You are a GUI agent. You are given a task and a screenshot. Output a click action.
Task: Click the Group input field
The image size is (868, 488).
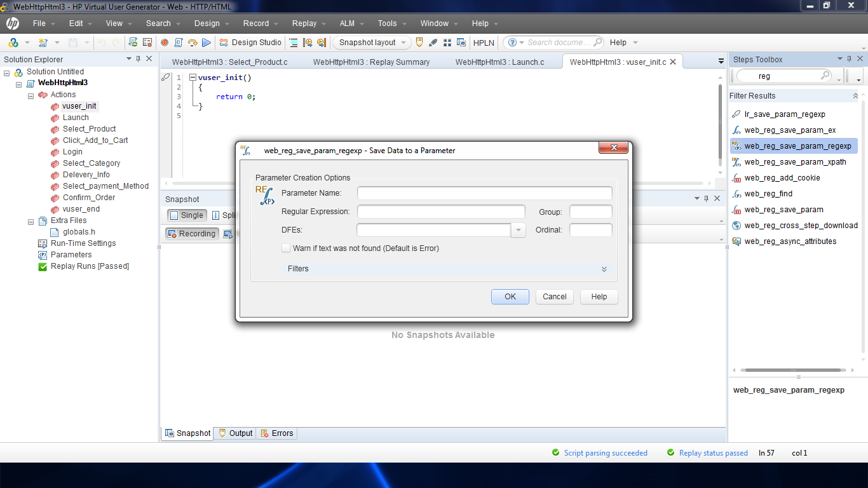(591, 212)
